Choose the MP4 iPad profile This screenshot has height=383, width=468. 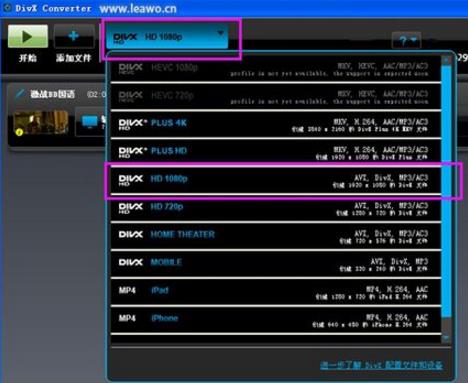coord(276,292)
